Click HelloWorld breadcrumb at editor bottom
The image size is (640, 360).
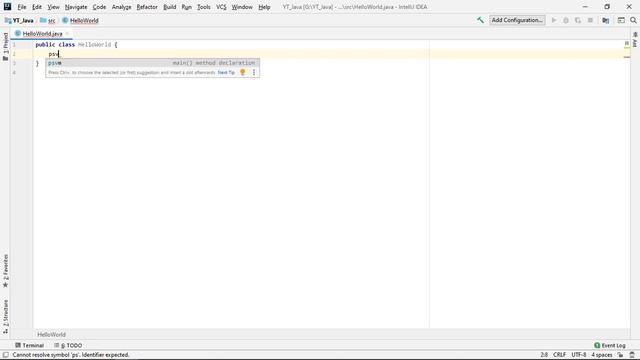click(x=51, y=334)
